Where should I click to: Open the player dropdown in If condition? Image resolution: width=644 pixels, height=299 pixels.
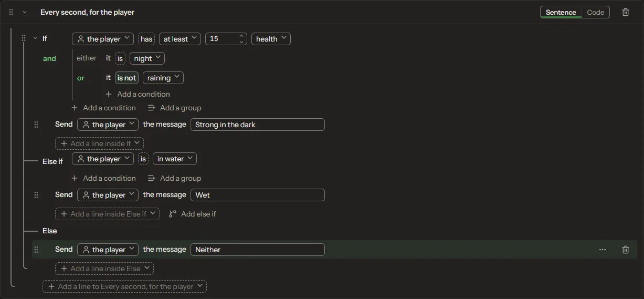tap(103, 39)
